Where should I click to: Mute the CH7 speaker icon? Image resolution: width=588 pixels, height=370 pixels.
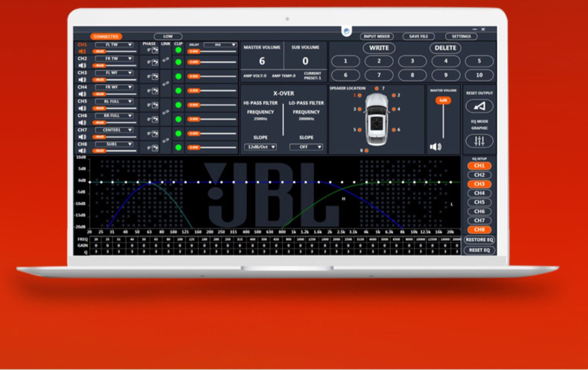(82, 137)
